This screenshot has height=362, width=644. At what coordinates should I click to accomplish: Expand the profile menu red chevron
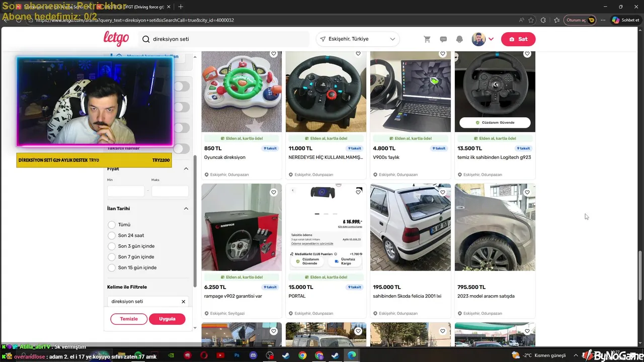click(x=491, y=39)
